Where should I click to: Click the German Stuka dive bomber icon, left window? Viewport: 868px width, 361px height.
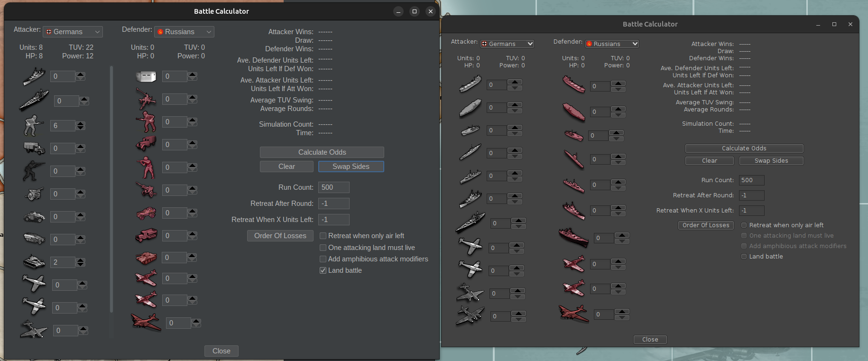coord(34,330)
